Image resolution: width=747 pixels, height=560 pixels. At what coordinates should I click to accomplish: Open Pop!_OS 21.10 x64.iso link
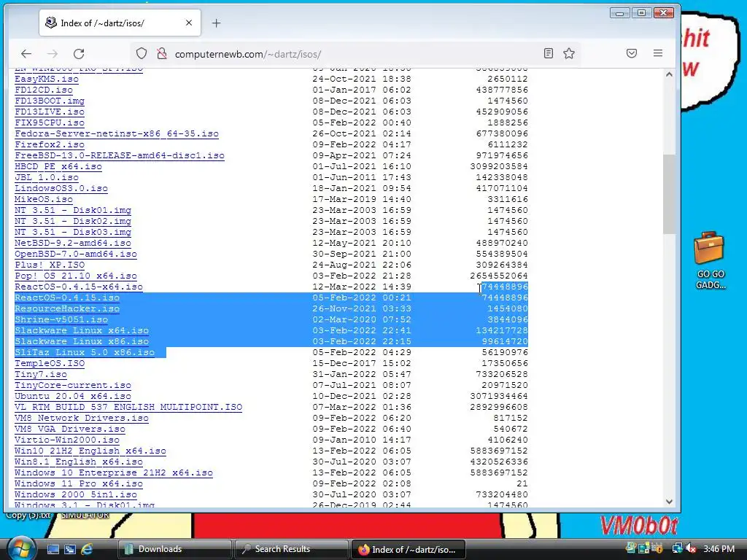click(x=76, y=276)
